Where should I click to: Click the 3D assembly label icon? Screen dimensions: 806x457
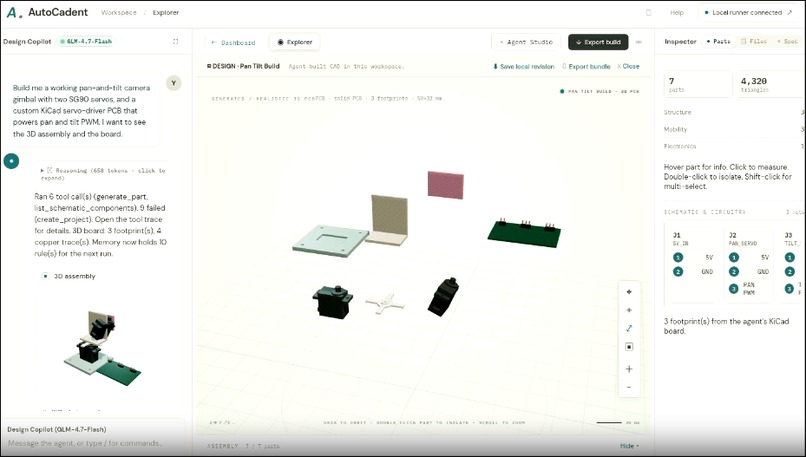point(45,276)
